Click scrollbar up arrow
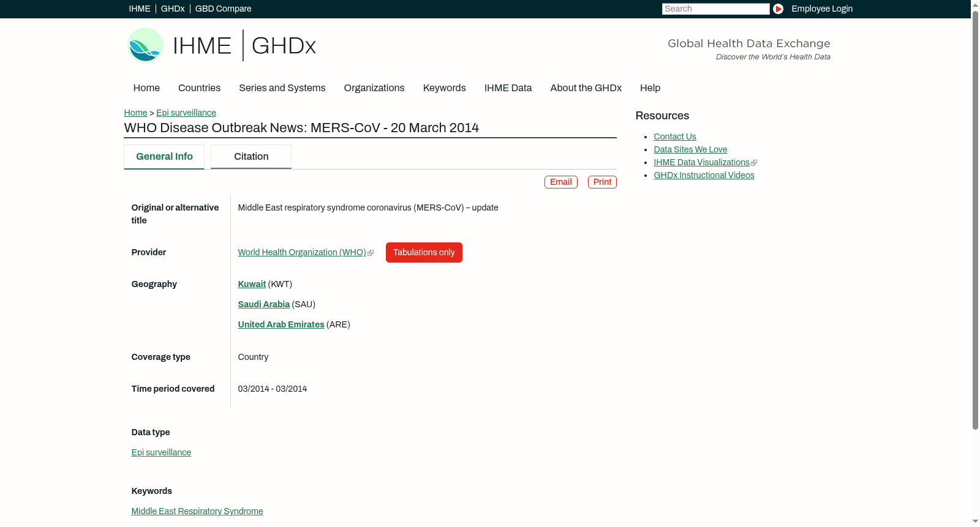Image resolution: width=980 pixels, height=527 pixels. [x=975, y=4]
